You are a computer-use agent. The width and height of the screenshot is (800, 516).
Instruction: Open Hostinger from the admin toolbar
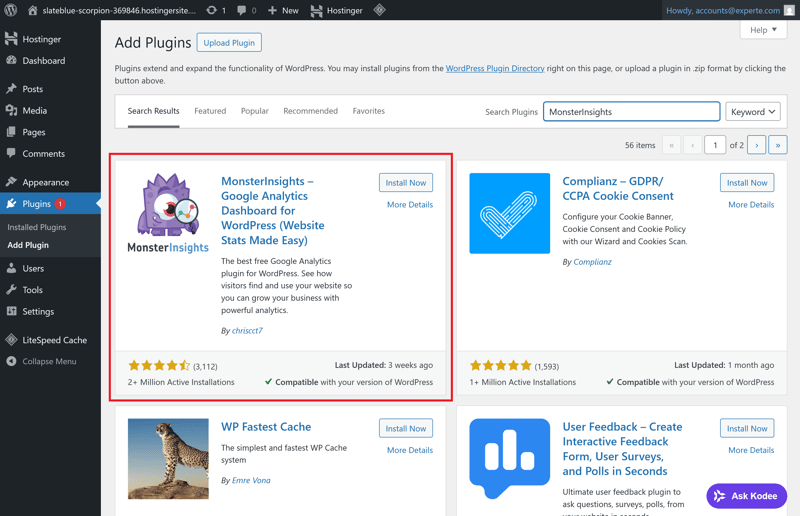[x=335, y=10]
